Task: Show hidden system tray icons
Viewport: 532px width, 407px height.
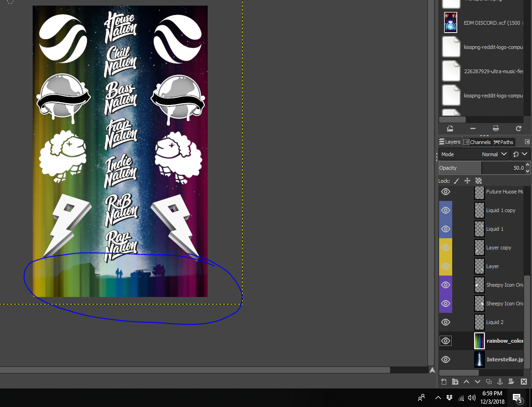Action: click(x=438, y=398)
